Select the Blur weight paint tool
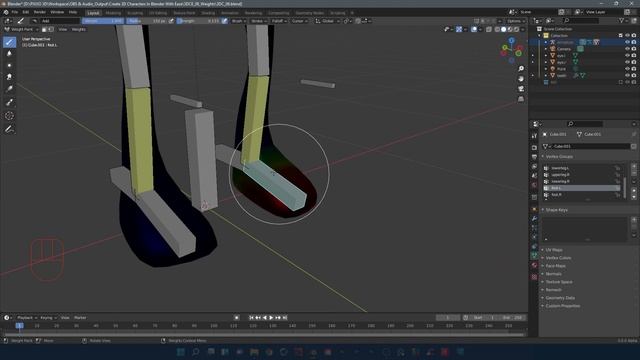Viewport: 640px width, 360px height. [x=9, y=53]
